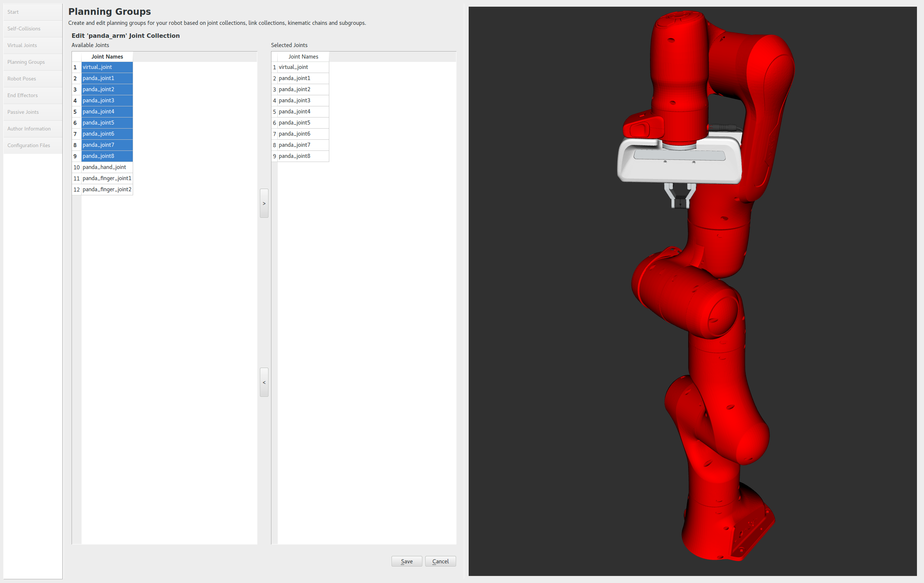
Task: Open the Virtual Joints sidebar page
Action: tap(22, 45)
